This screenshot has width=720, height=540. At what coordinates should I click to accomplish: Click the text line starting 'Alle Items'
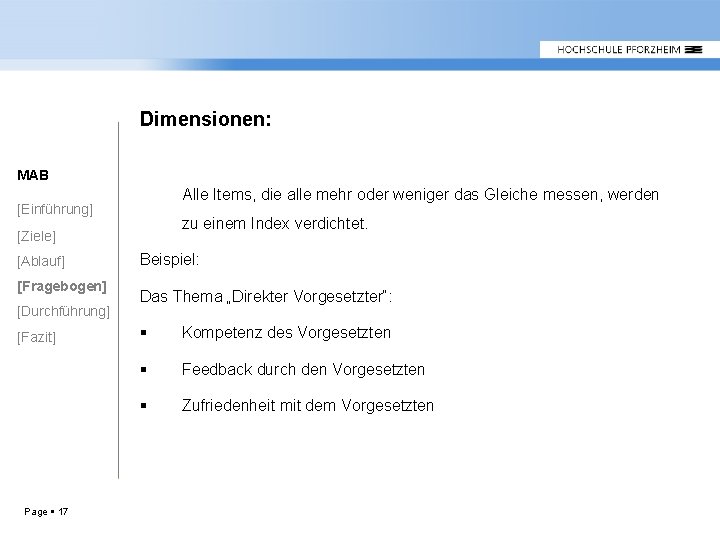420,195
